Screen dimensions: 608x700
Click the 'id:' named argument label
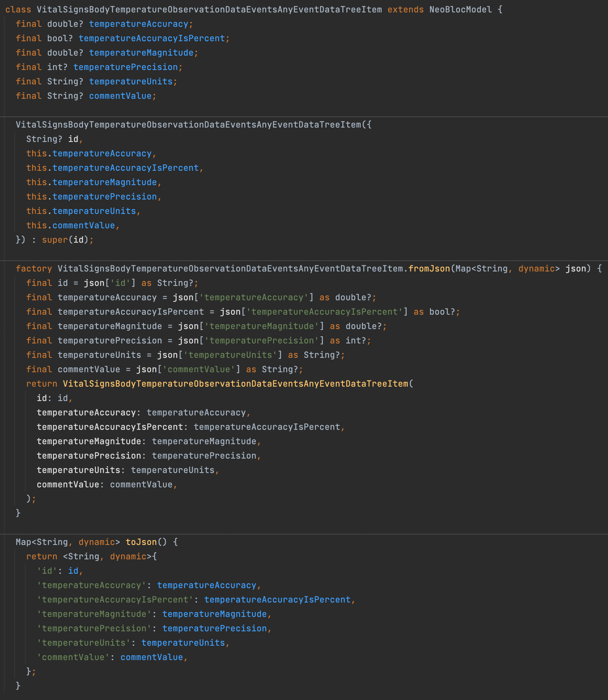point(45,398)
